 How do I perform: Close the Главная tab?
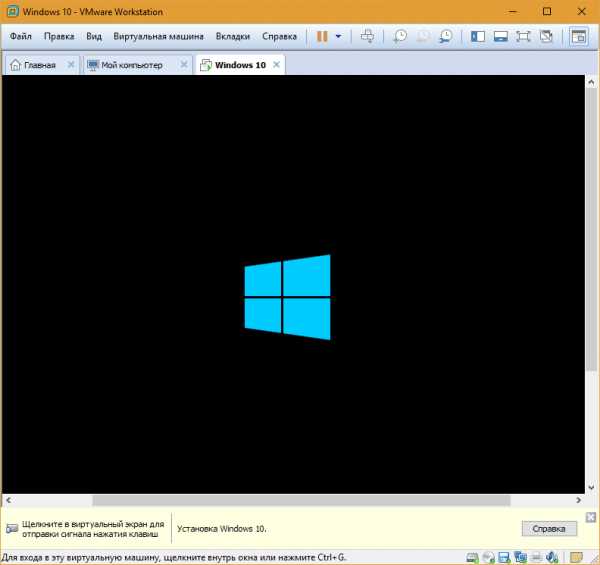coord(71,65)
